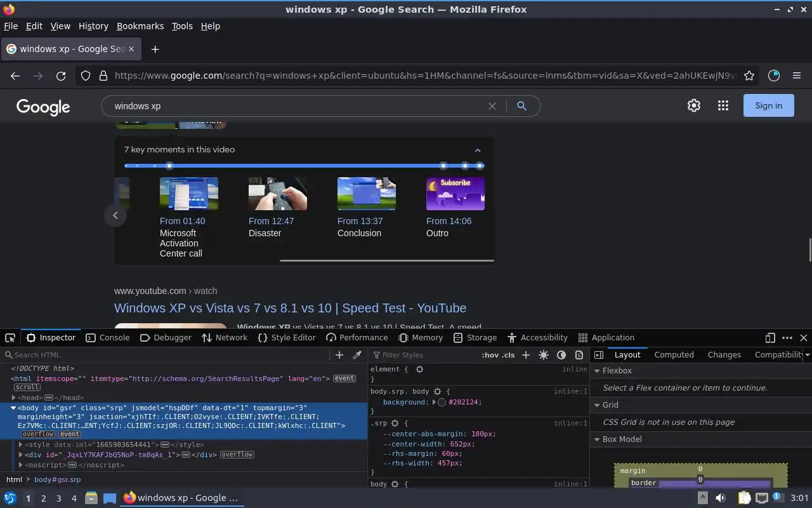Reload the current page
Screen dimensions: 812x508
pyautogui.click(x=61, y=76)
